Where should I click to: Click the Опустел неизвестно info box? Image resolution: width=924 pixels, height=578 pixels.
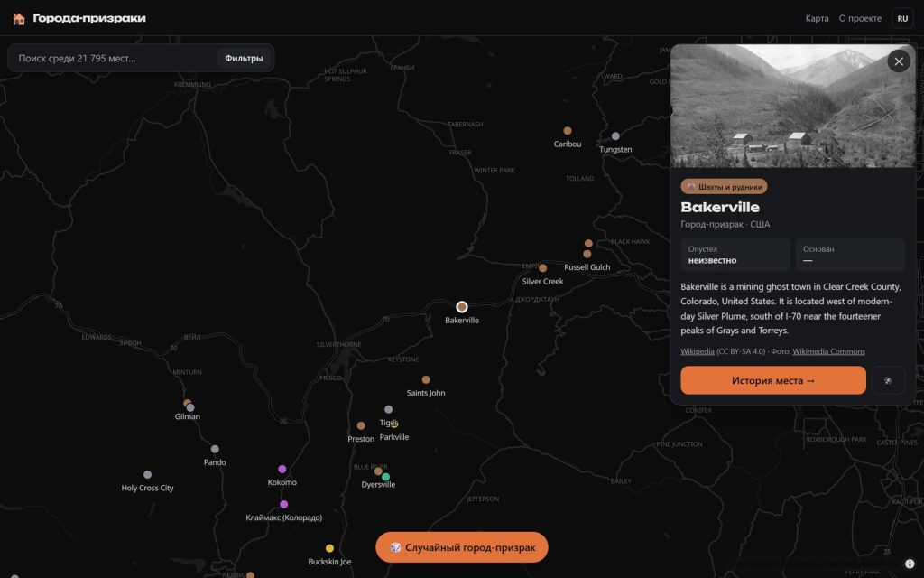[735, 255]
